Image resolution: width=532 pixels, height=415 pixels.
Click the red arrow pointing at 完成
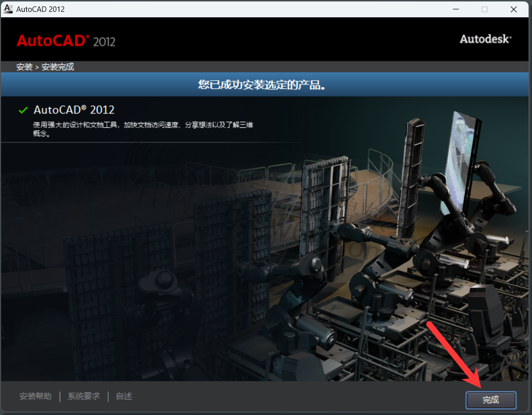tap(455, 354)
